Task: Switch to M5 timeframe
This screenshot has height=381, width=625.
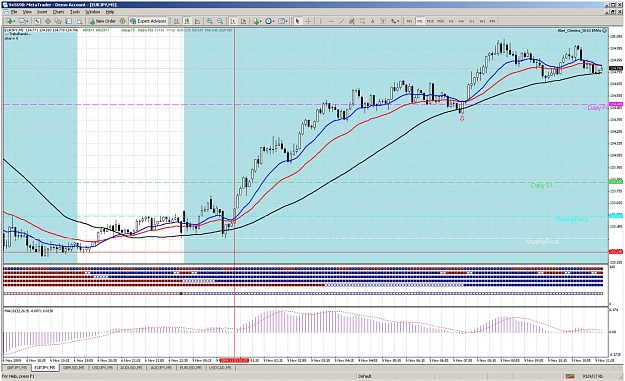Action: [x=420, y=21]
